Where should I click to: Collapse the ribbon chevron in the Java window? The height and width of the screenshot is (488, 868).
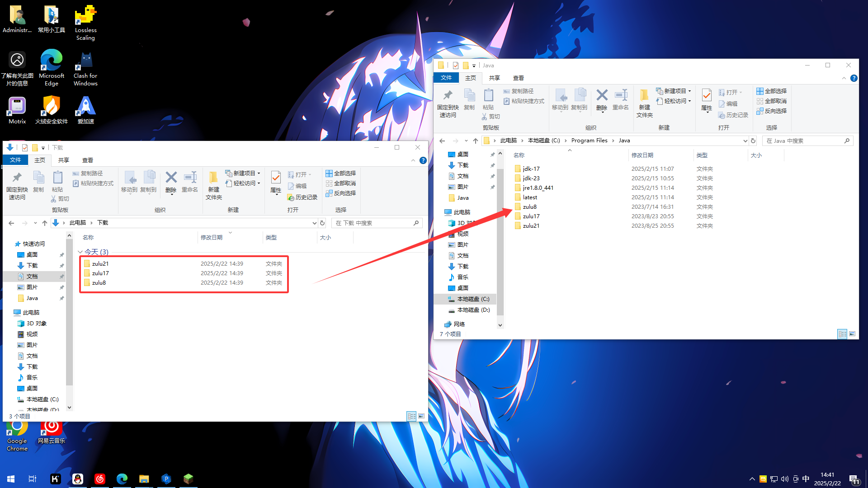click(844, 78)
